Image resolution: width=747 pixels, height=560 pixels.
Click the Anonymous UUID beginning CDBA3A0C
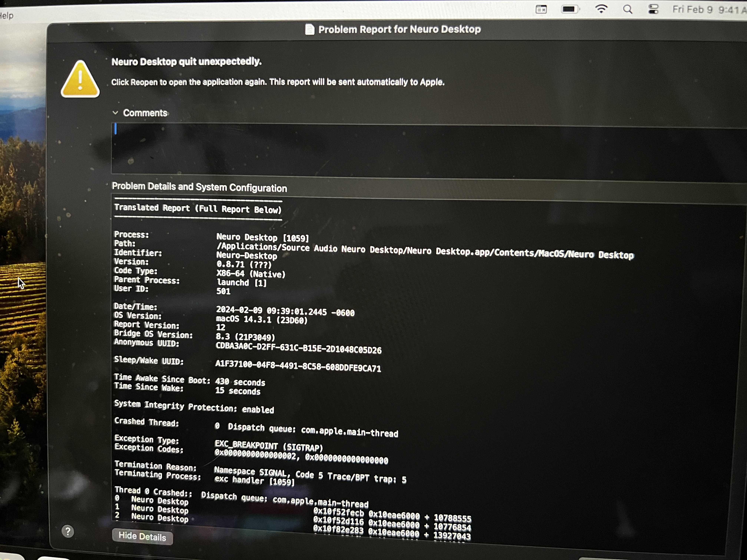click(x=298, y=348)
